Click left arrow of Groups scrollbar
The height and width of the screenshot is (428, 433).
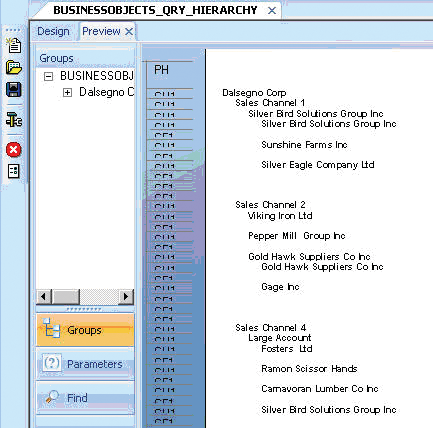click(44, 296)
